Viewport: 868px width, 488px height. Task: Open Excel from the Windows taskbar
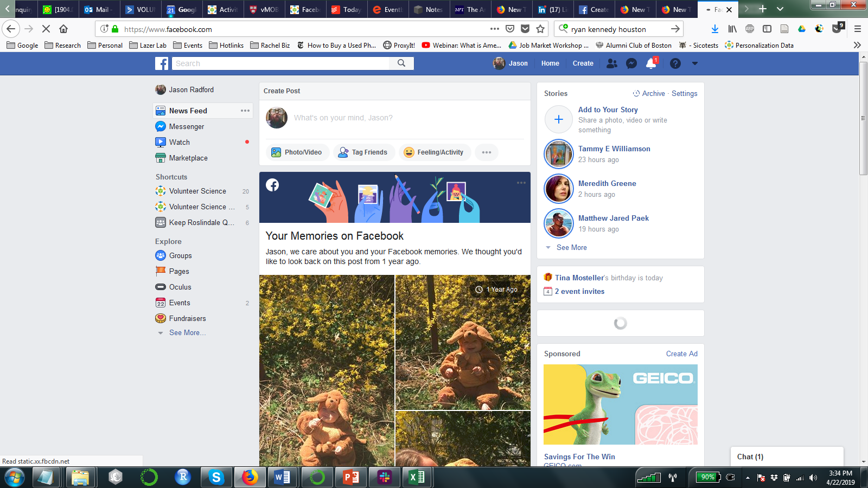coord(417,477)
